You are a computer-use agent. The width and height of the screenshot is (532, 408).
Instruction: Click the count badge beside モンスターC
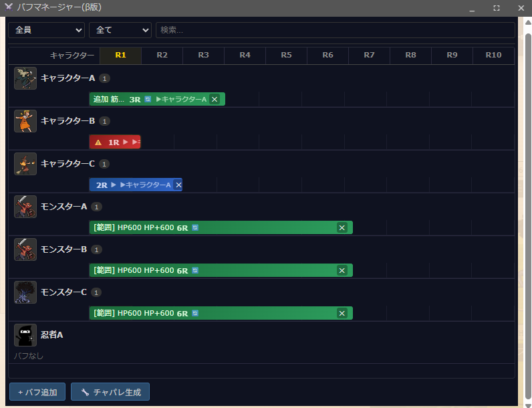(96, 292)
